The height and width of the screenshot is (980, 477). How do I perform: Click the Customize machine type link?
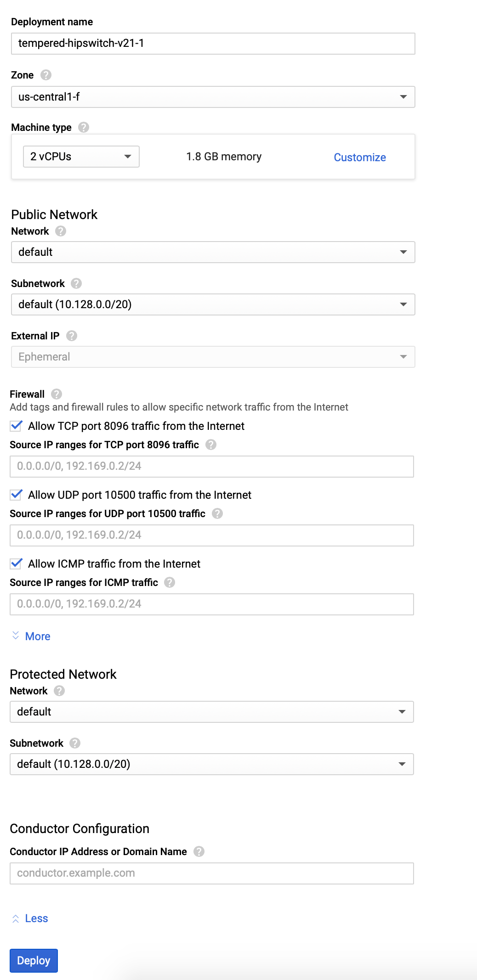point(360,158)
